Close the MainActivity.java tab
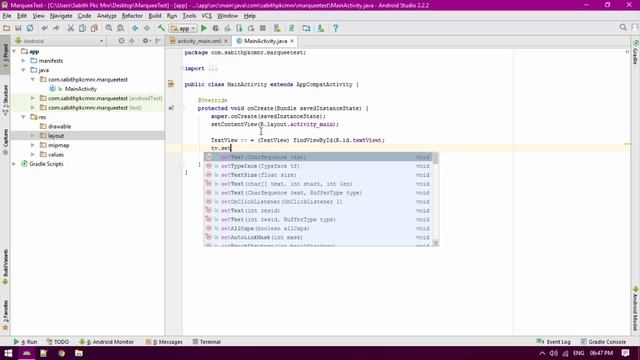 tap(292, 41)
